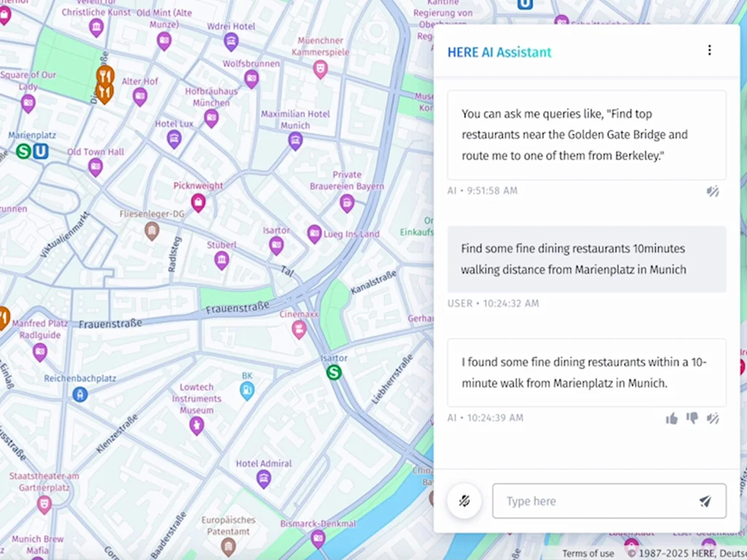Screen dimensions: 747x560
Task: Select the Cinemaxx map pin
Action: (299, 330)
